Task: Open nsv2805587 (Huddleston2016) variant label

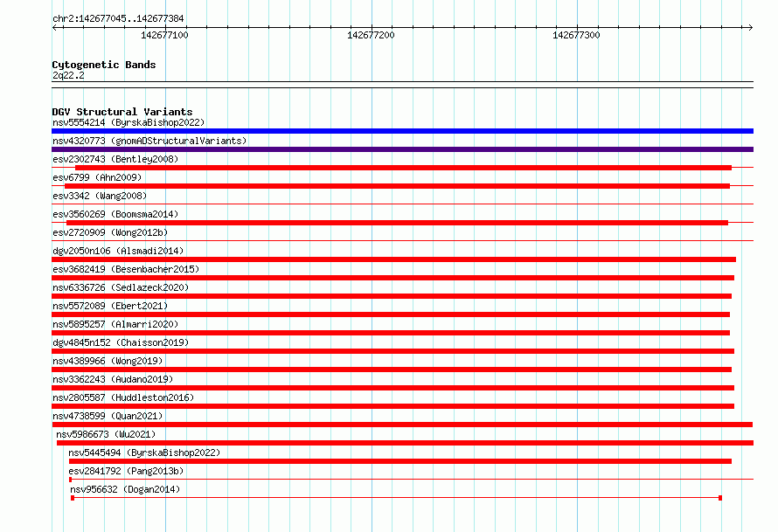Action: tap(123, 397)
